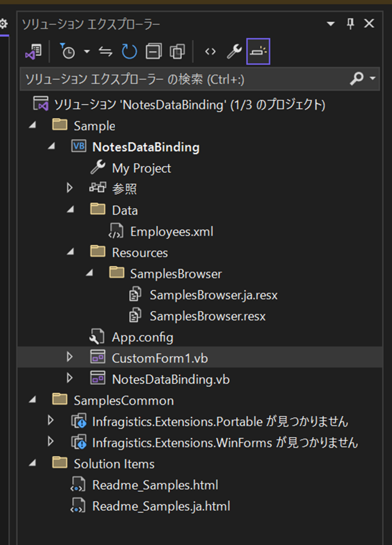392x545 pixels.
Task: Select App.config file name
Action: [143, 337]
